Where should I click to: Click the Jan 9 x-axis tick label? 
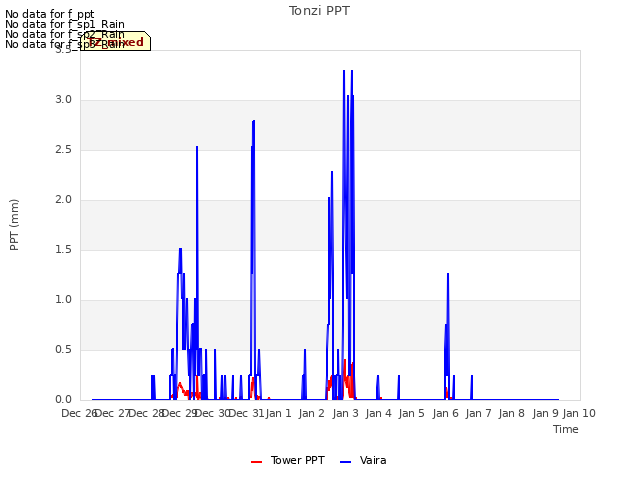[546, 413]
